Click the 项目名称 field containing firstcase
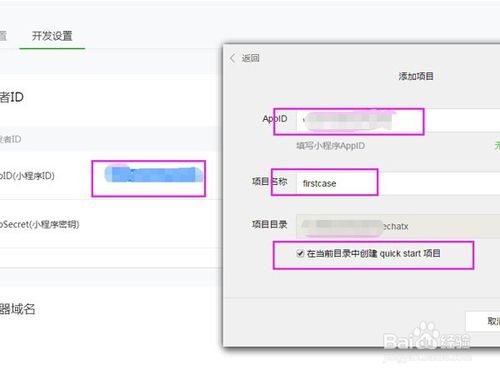 pos(398,183)
